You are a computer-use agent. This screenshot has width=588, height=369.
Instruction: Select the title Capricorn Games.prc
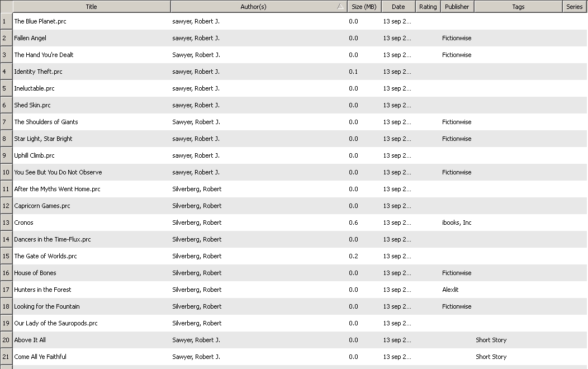tap(42, 206)
